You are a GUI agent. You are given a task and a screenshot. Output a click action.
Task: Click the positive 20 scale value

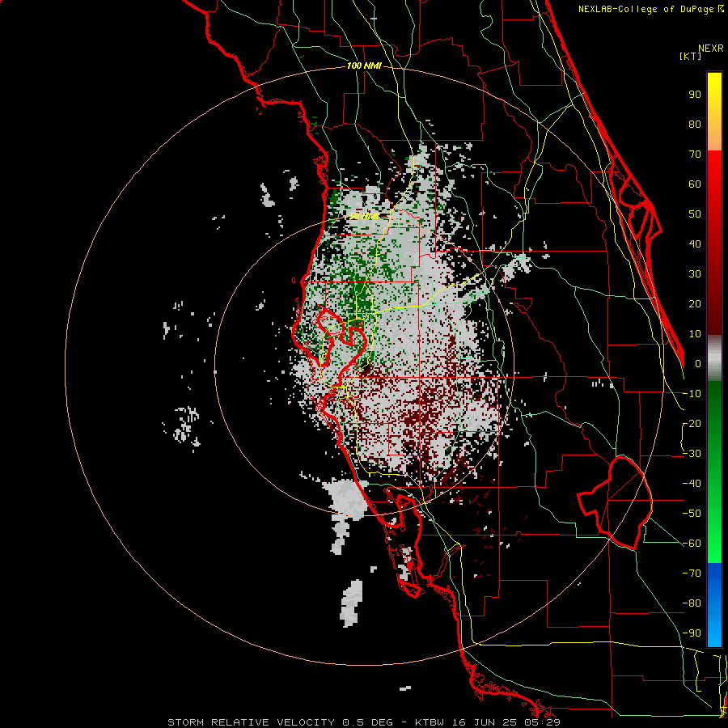(x=695, y=304)
